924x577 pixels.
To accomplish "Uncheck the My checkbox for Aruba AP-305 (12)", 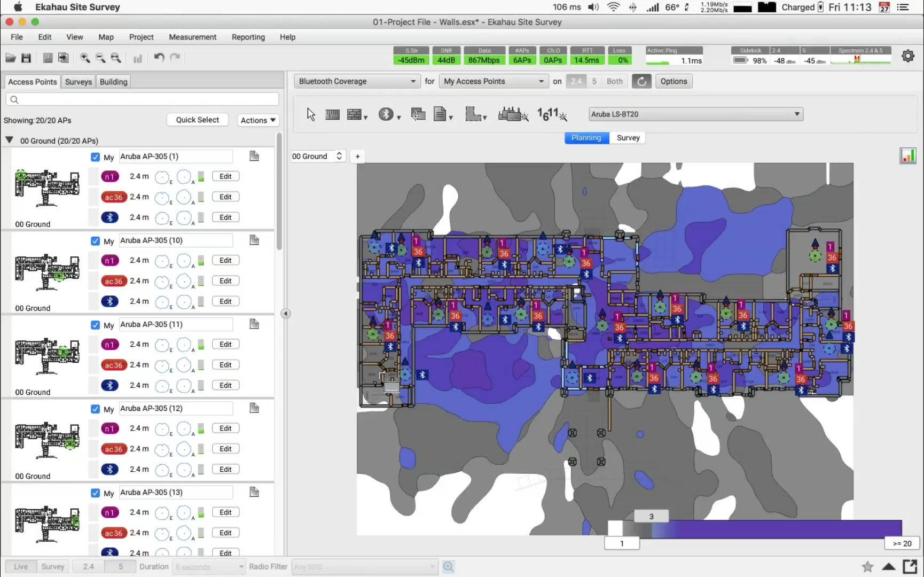I will tap(95, 409).
